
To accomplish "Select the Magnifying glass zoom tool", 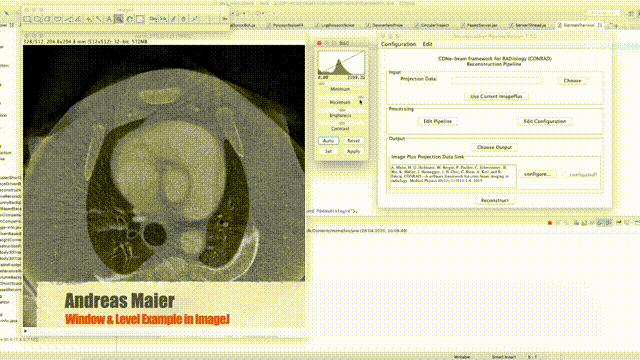I will click(119, 19).
